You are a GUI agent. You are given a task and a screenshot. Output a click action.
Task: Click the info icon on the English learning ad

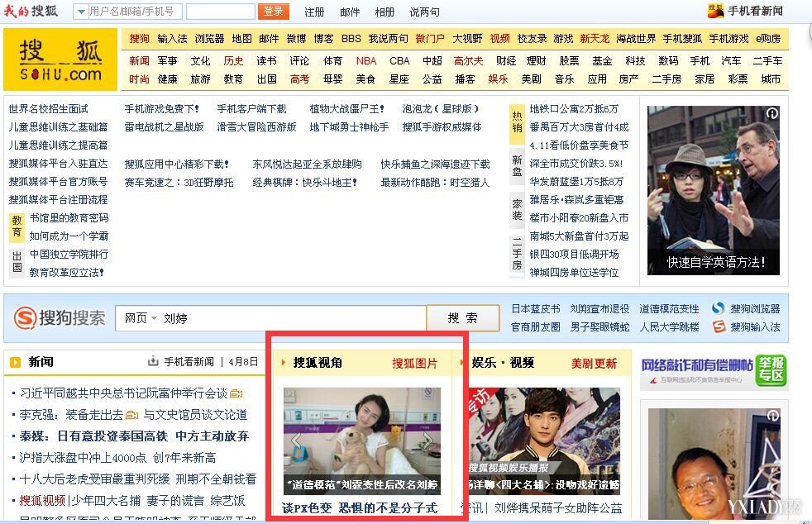(x=771, y=113)
